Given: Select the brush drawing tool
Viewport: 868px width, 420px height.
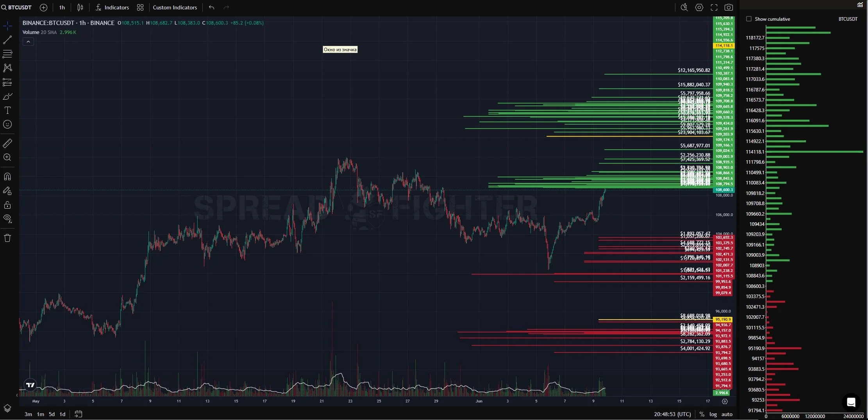Looking at the screenshot, I should click(7, 96).
